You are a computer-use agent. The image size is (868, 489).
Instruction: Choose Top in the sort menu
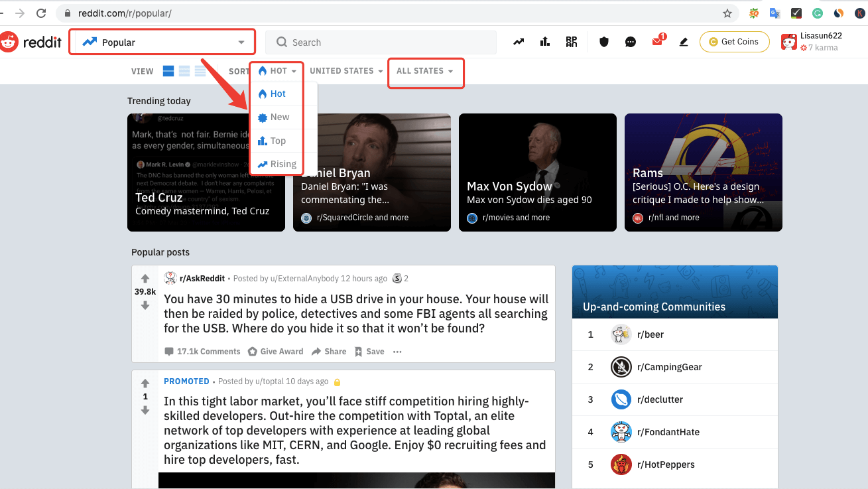[x=277, y=141]
